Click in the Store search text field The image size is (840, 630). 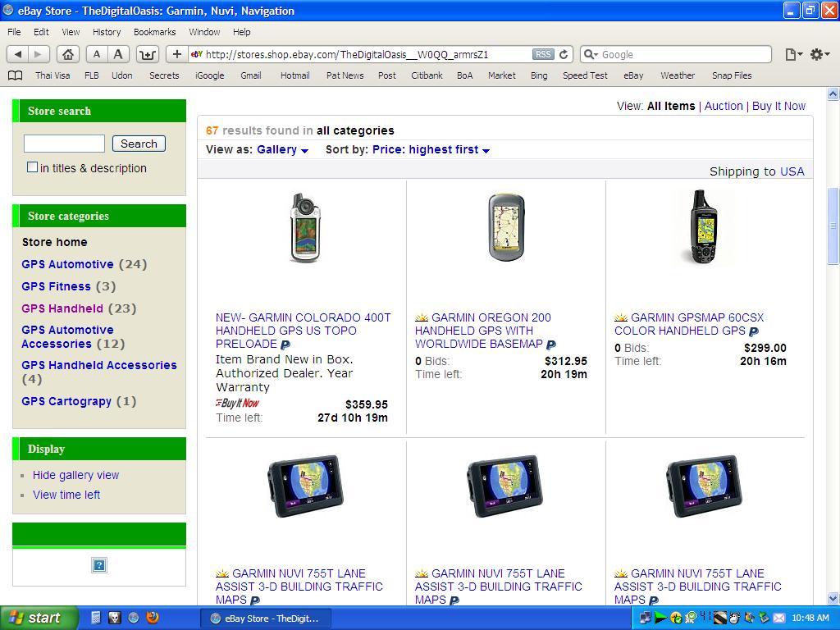(64, 144)
